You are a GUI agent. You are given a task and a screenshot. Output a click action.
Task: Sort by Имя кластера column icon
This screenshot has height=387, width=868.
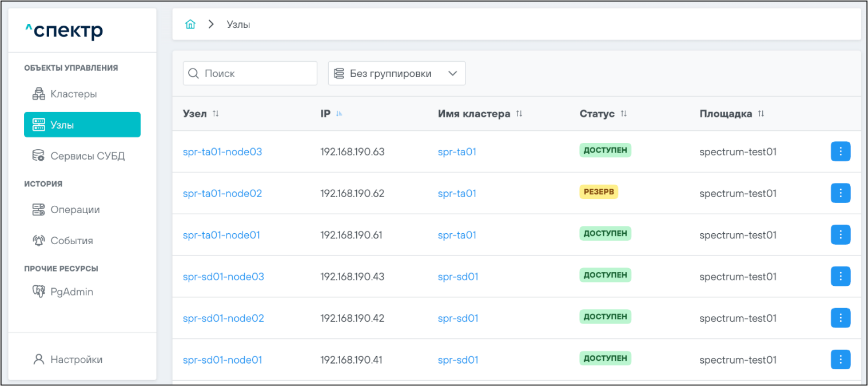point(519,114)
